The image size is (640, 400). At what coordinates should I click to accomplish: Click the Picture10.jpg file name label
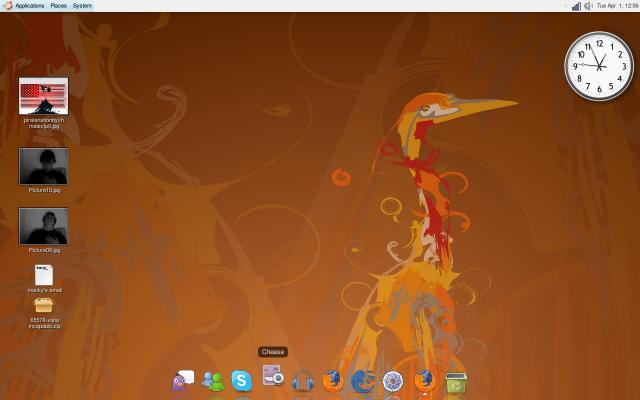(44, 190)
